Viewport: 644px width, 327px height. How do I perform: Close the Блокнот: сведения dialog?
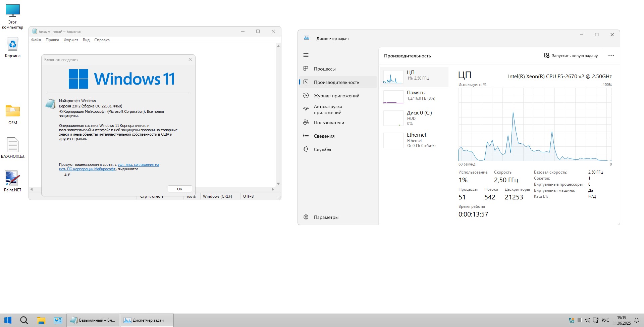coord(190,59)
